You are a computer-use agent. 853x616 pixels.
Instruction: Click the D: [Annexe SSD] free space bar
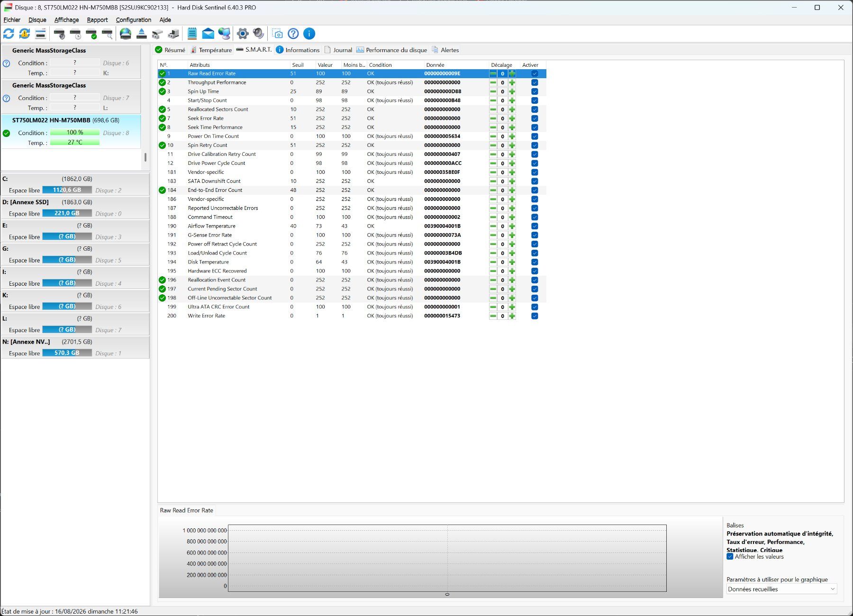click(67, 213)
